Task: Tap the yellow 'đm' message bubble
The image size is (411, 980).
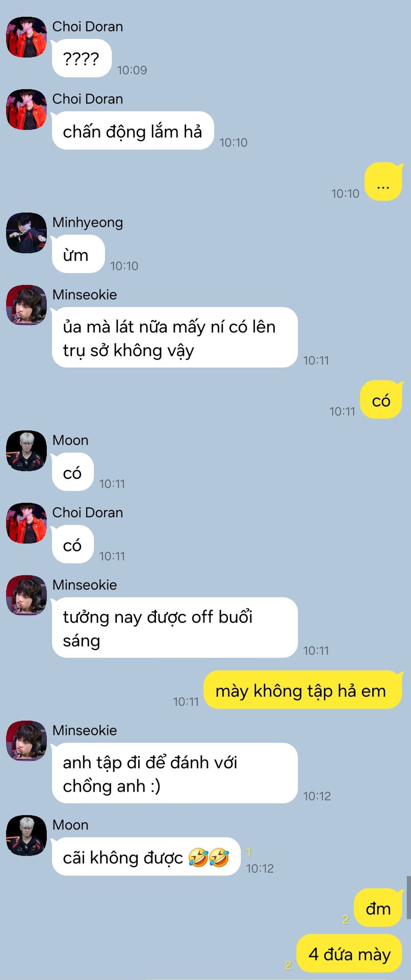Action: (x=378, y=908)
